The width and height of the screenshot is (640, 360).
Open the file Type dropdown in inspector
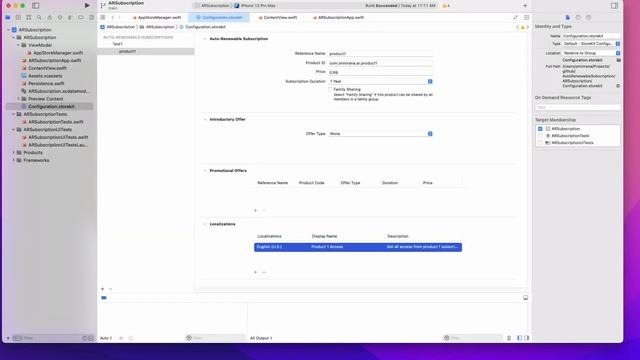point(591,44)
